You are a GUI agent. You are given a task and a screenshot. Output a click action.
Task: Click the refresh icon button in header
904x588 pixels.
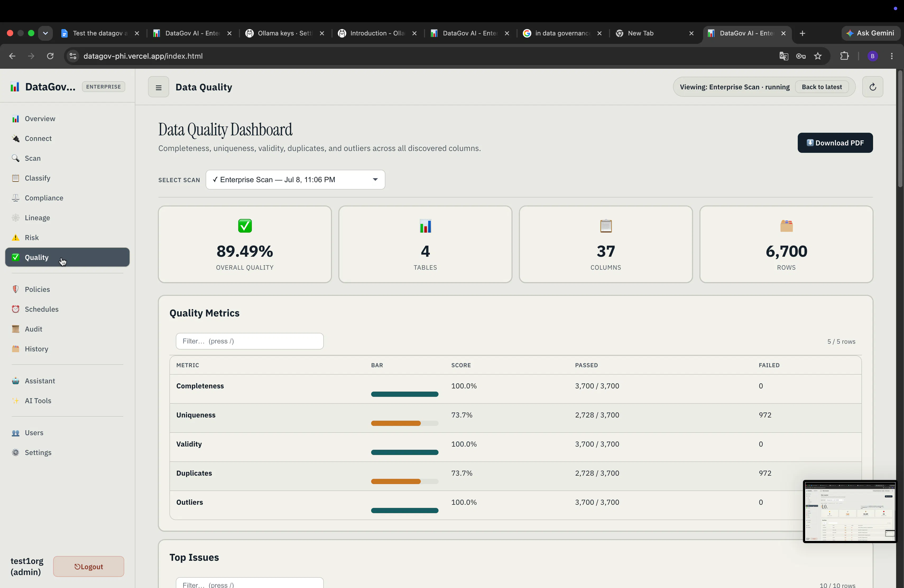pos(873,87)
